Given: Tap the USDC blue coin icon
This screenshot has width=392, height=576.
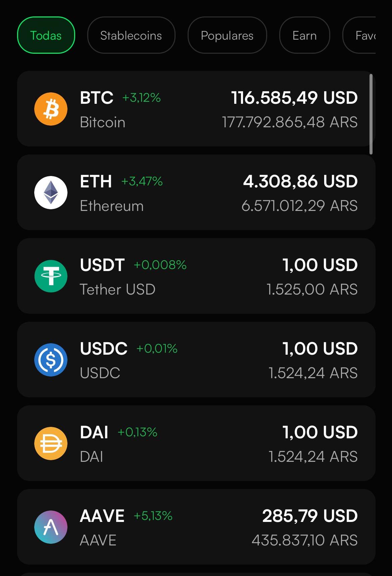Looking at the screenshot, I should point(51,360).
